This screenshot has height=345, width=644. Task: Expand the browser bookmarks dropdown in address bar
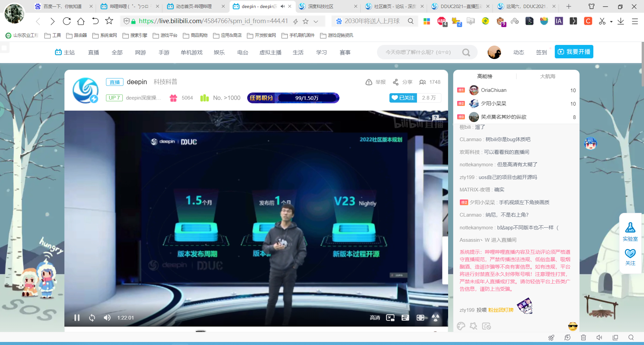[316, 21]
